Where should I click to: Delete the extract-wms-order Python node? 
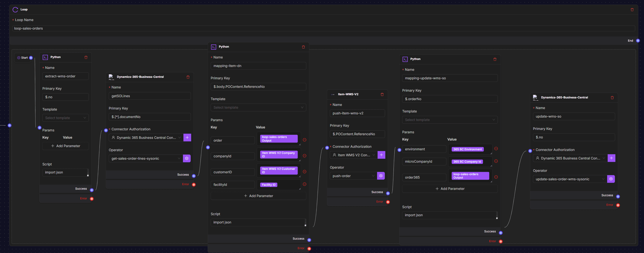[86, 57]
